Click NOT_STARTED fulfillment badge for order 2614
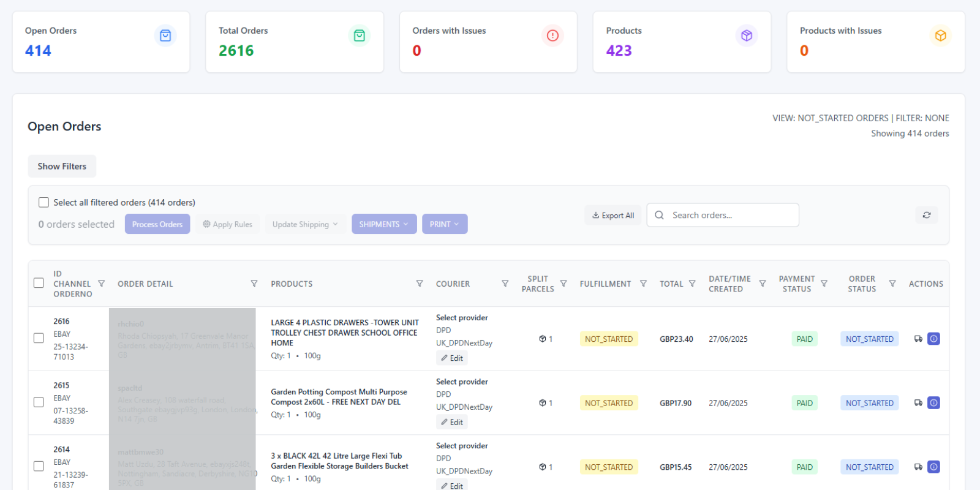The image size is (980, 490). [x=609, y=467]
